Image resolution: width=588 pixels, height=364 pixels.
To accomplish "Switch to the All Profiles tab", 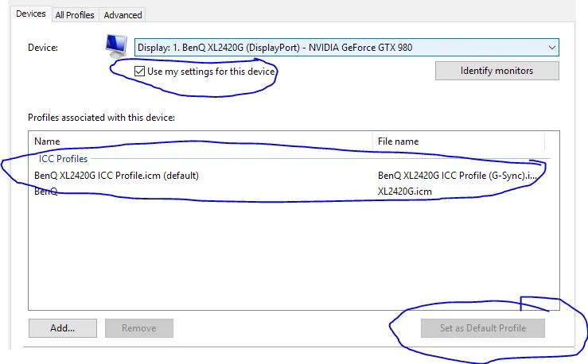I will click(75, 14).
